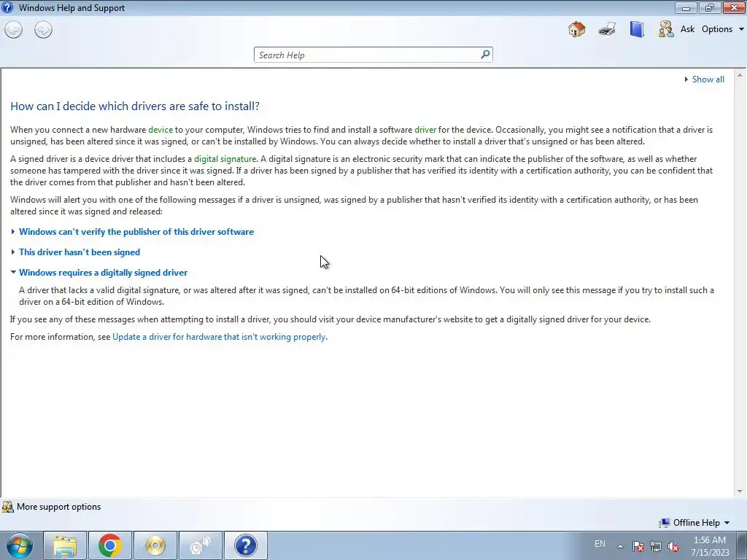747x560 pixels.
Task: Open the clock showing 1:56 AM
Action: coord(710,546)
